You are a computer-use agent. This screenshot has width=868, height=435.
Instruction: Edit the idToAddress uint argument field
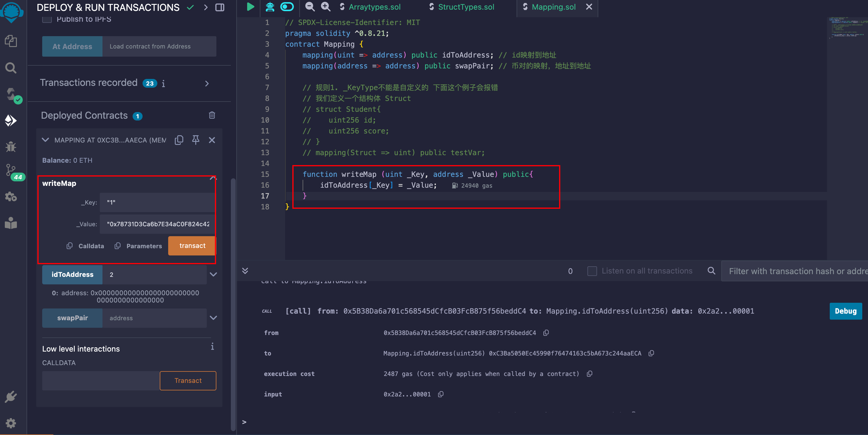point(154,275)
